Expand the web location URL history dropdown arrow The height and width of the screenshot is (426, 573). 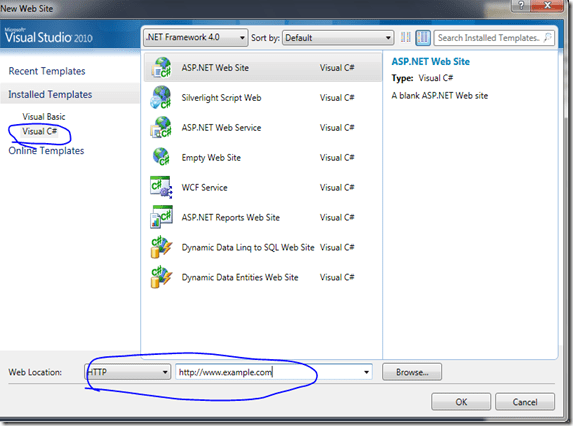tap(366, 372)
